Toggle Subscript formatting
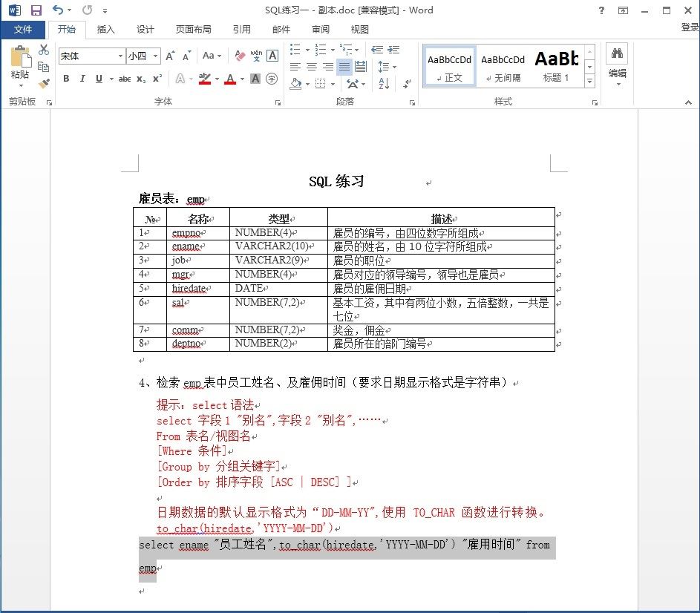This screenshot has width=700, height=613. click(x=141, y=79)
